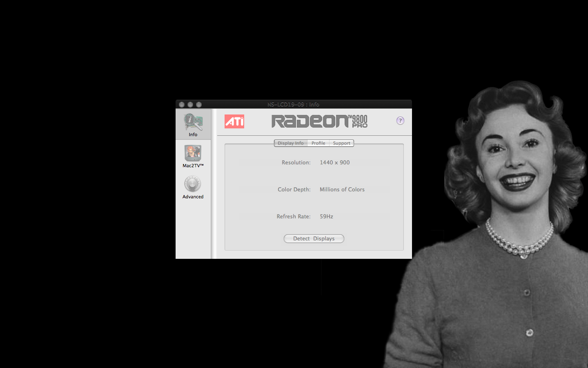Click the 59Hz refresh rate value
Image resolution: width=588 pixels, height=368 pixels.
click(326, 216)
